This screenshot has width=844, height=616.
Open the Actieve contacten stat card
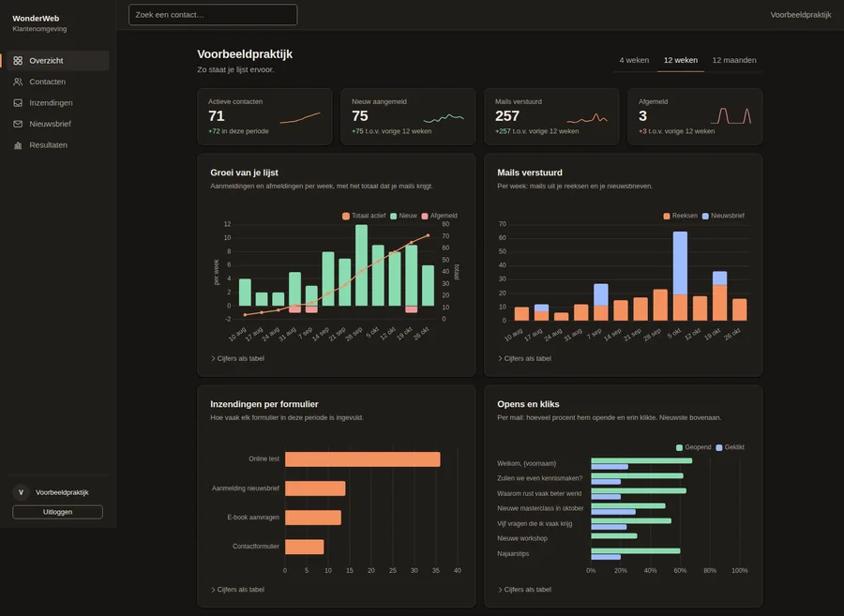pyautogui.click(x=264, y=117)
